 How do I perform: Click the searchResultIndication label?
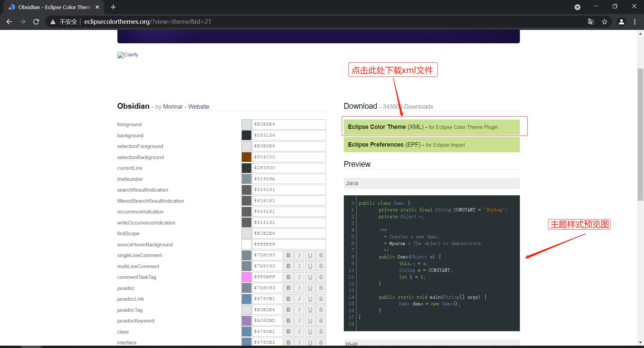pos(143,190)
